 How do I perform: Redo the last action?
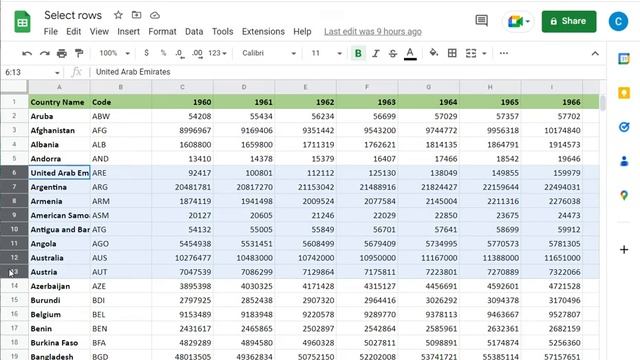point(44,53)
